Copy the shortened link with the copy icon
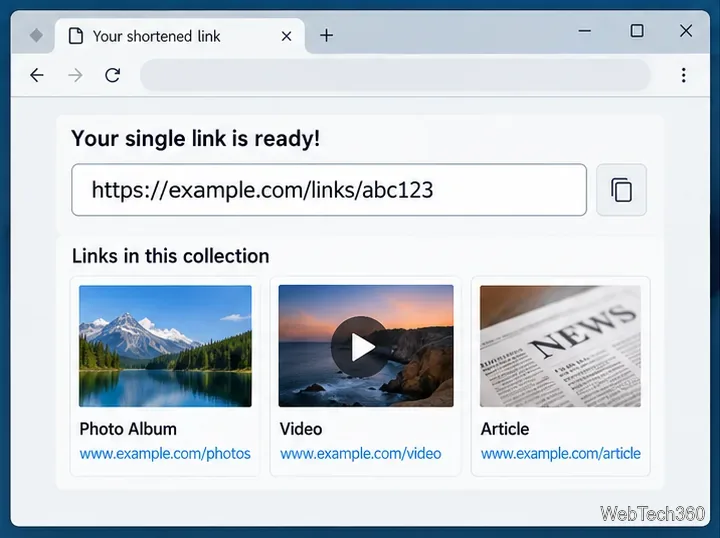Image resolution: width=720 pixels, height=538 pixels. (x=621, y=190)
